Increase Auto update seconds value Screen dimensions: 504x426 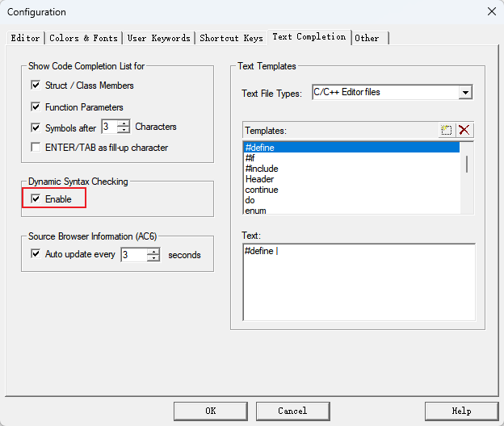click(153, 252)
